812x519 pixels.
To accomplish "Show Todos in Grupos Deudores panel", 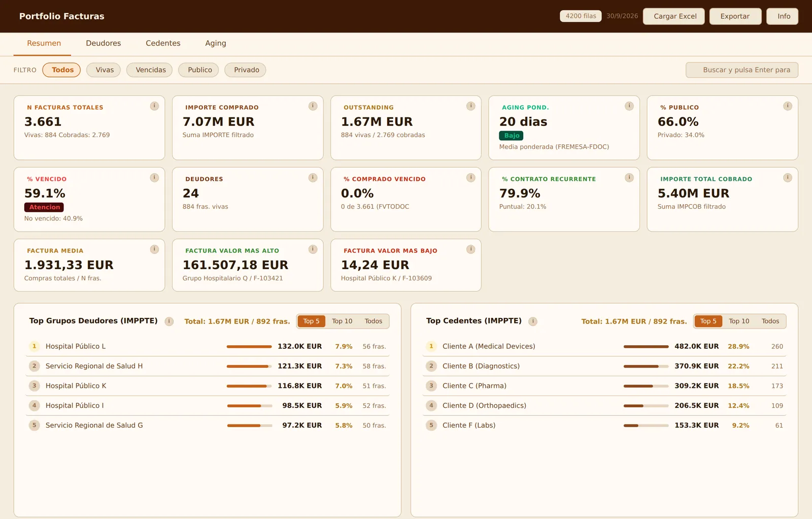I will pos(374,321).
